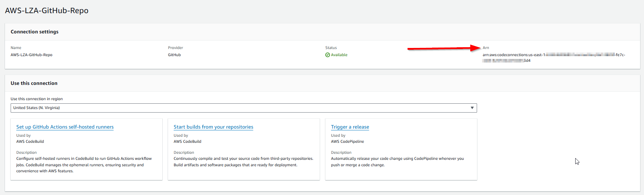Click the Arn field label
The height and width of the screenshot is (195, 644).
(x=486, y=48)
